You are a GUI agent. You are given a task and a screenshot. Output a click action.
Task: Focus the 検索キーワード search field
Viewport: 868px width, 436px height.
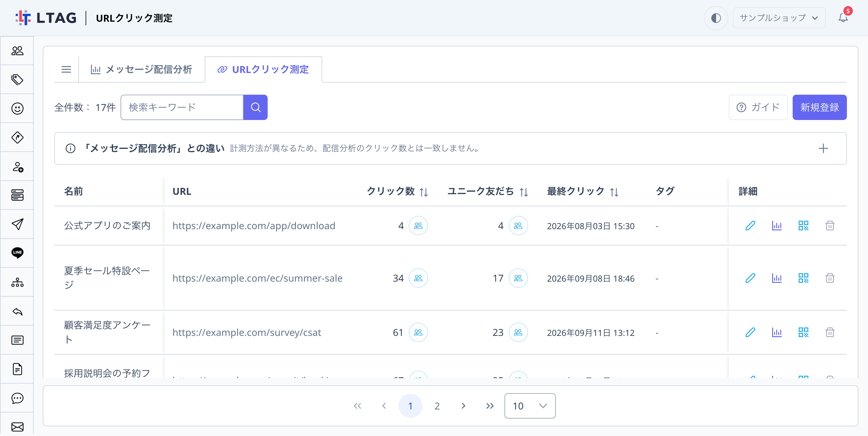tap(182, 107)
